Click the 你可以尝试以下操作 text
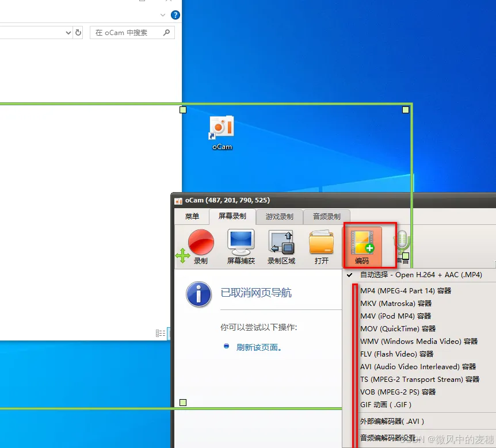 pos(258,327)
